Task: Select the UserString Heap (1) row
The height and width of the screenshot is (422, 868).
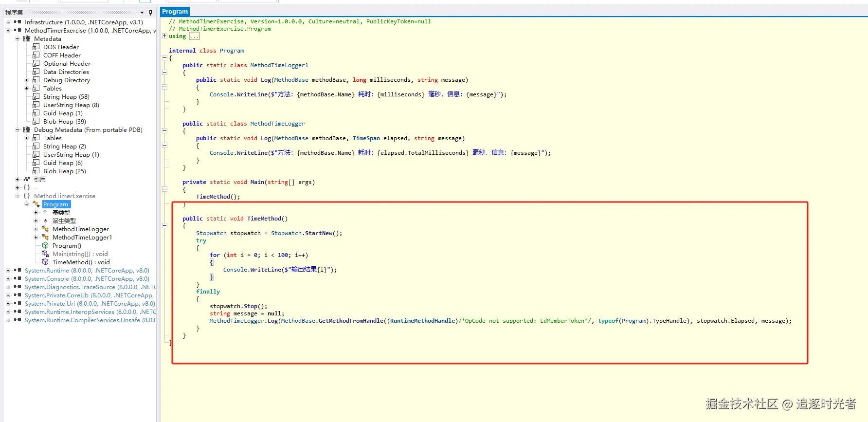Action: 71,154
